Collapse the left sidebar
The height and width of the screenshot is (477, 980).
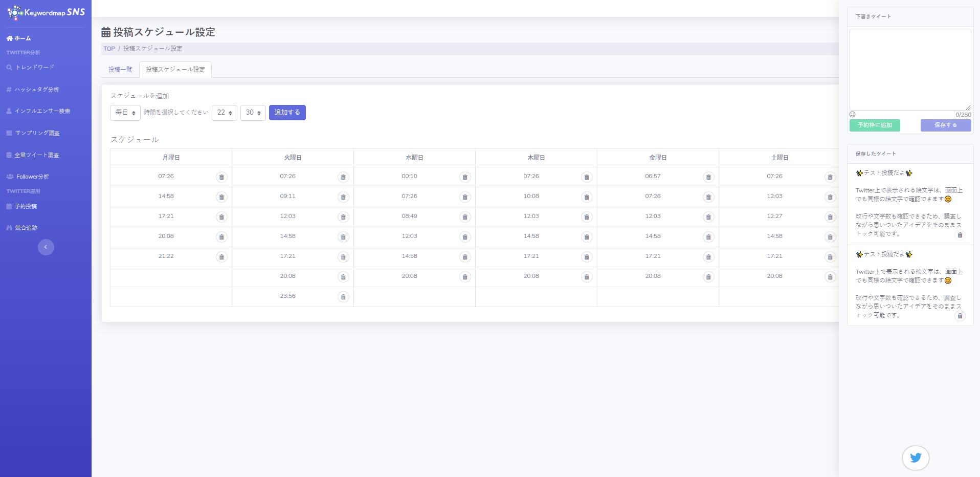tap(46, 247)
